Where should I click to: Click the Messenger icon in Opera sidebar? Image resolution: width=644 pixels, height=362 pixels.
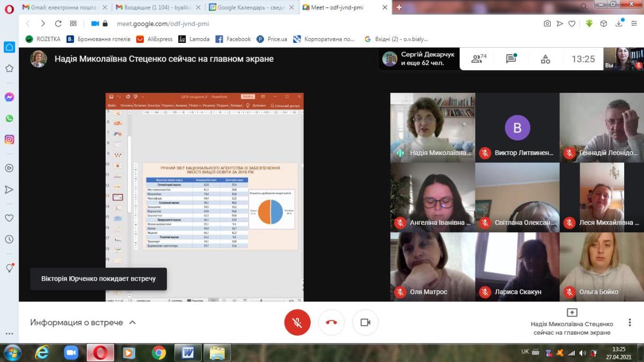point(9,97)
